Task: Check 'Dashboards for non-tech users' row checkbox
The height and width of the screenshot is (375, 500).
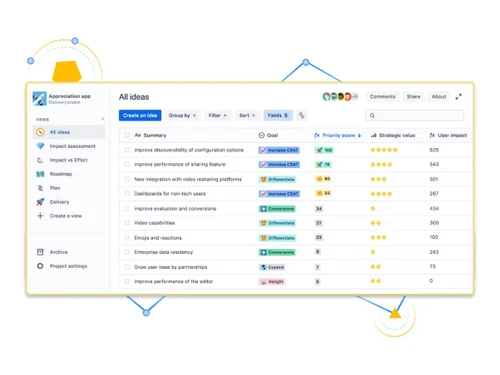Action: [x=127, y=194]
